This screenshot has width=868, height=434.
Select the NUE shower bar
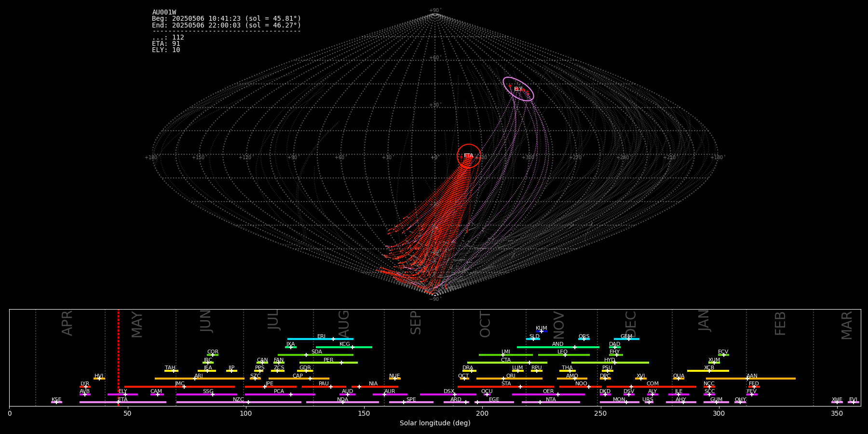(x=395, y=379)
